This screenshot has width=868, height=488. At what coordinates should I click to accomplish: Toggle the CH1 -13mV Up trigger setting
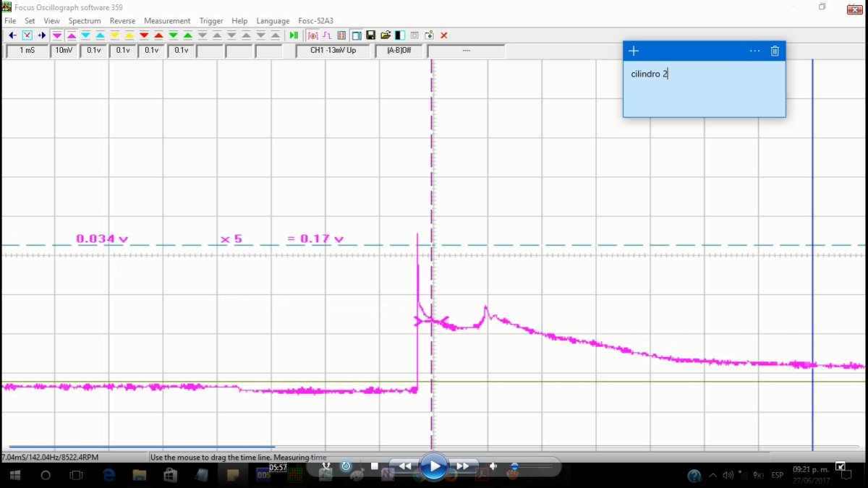coord(333,51)
